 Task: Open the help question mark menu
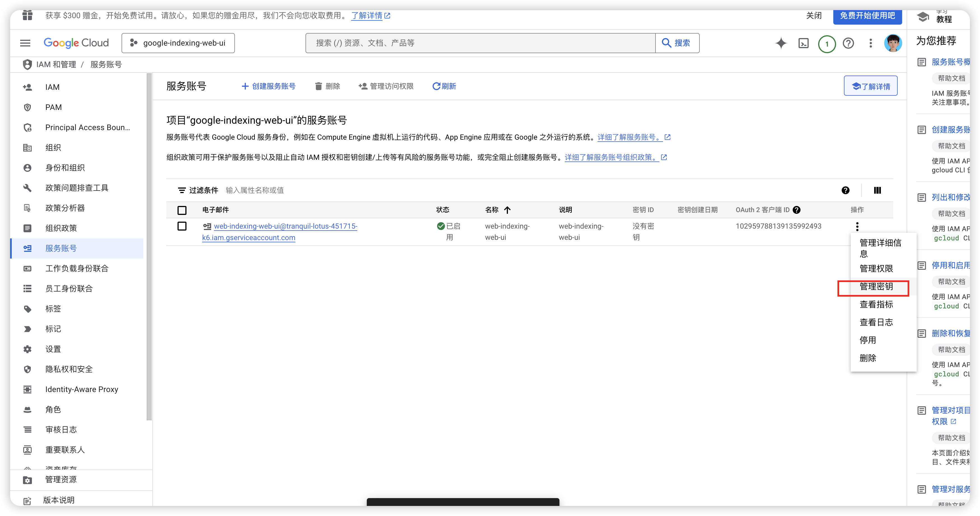tap(848, 43)
